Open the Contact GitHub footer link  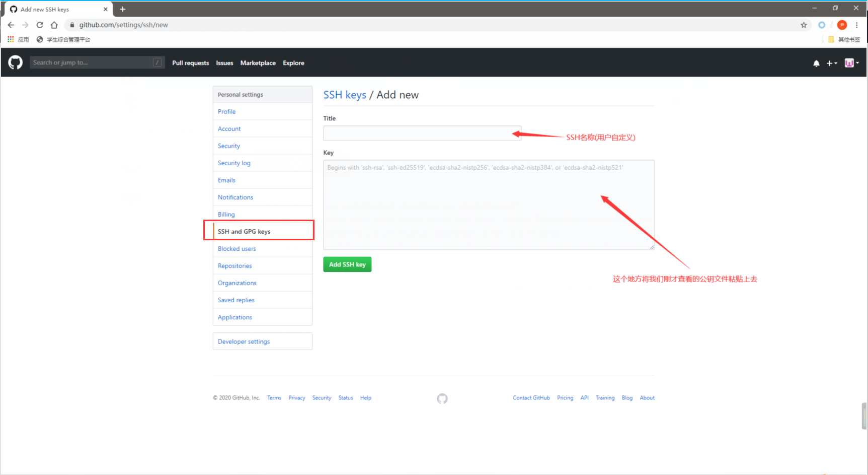pyautogui.click(x=531, y=398)
